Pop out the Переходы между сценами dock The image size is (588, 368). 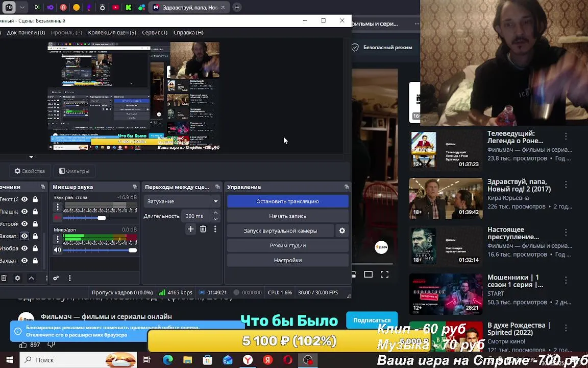tap(217, 187)
